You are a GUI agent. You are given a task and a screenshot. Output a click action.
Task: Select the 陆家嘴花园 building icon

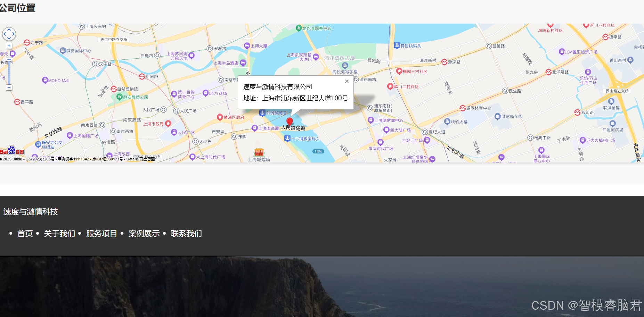tap(498, 116)
